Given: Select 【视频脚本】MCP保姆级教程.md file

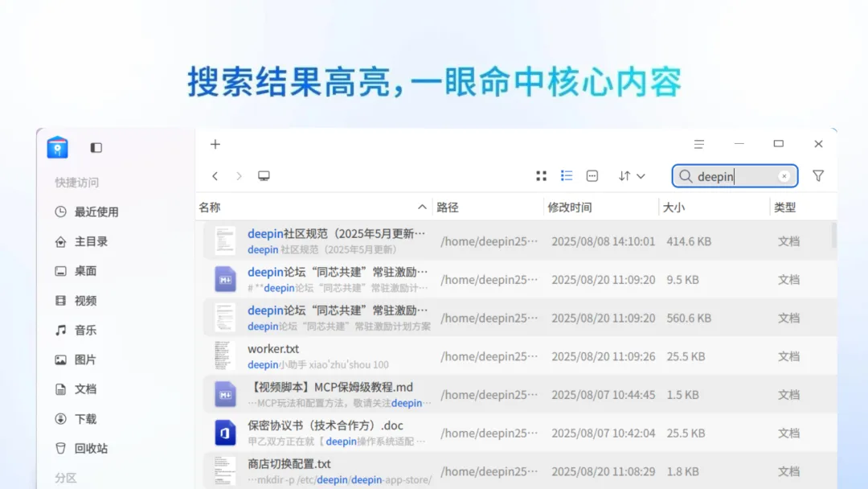Looking at the screenshot, I should 519,395.
